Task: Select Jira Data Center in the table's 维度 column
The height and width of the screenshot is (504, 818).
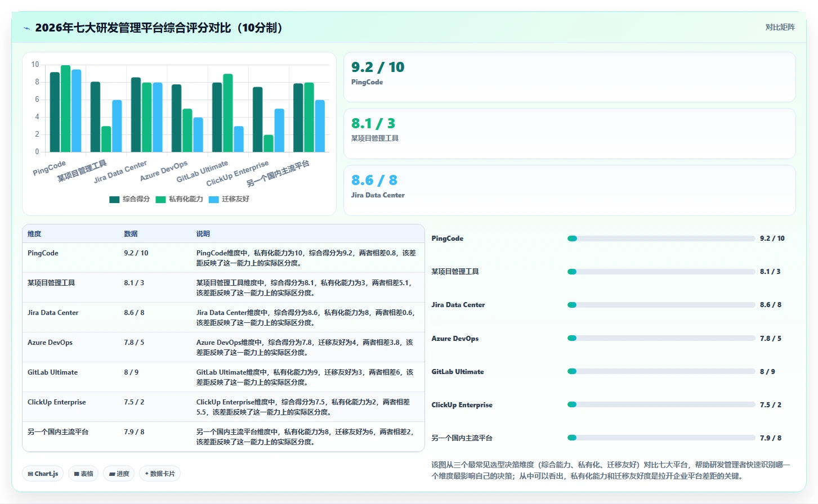Action: [x=53, y=313]
